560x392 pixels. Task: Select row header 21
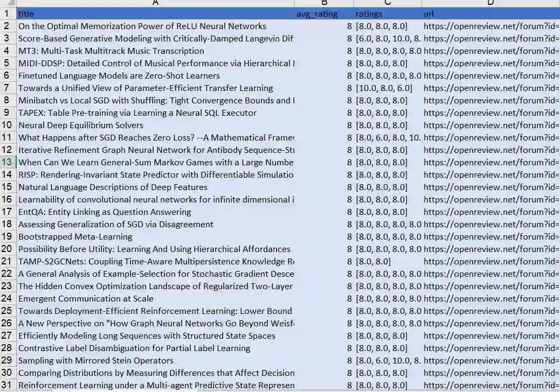click(8, 262)
